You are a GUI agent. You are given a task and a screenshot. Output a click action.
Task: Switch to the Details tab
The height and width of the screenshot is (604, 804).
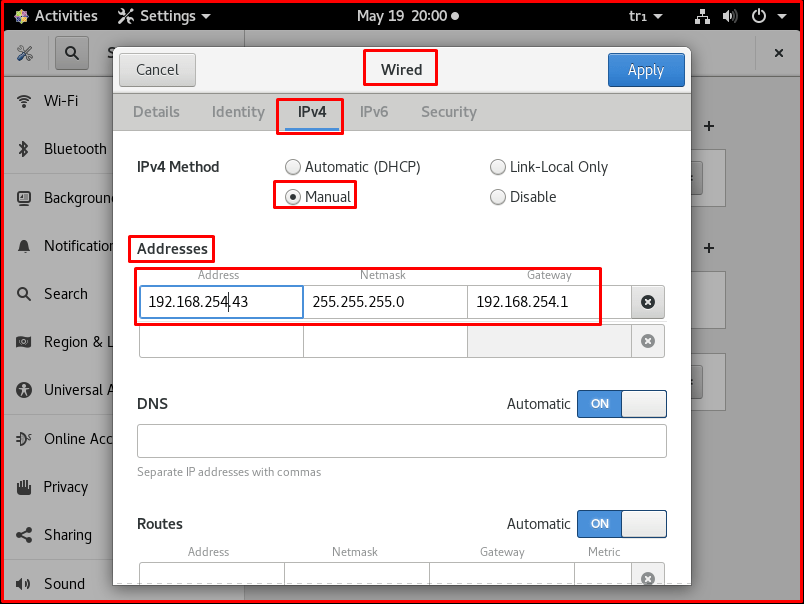coord(156,112)
